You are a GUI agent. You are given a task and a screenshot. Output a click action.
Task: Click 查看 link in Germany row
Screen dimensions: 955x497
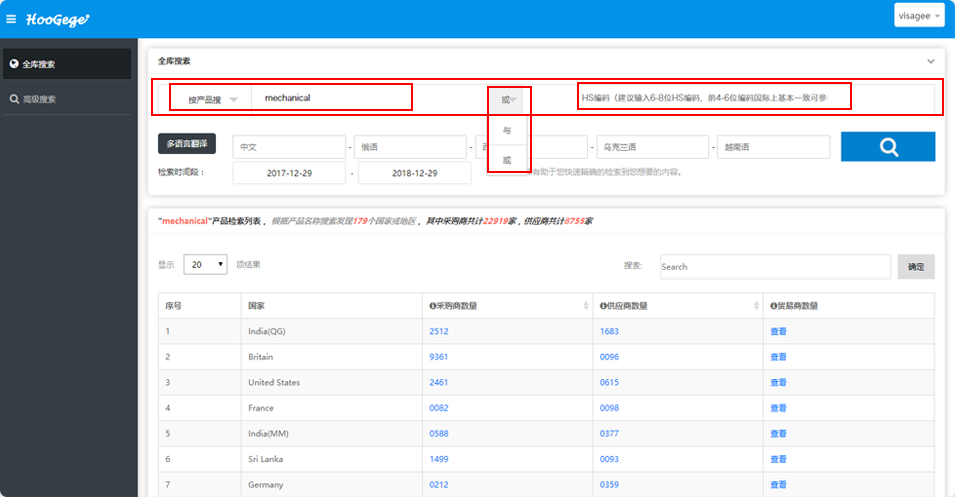[778, 485]
